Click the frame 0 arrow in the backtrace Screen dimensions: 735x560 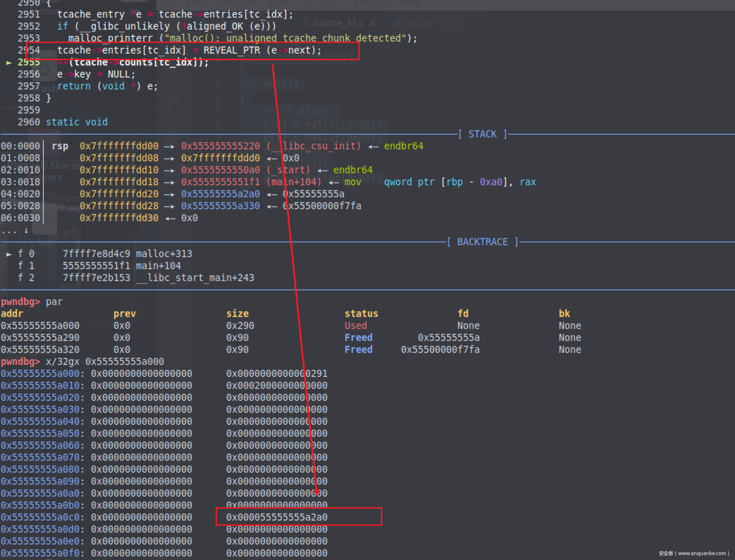pos(9,254)
